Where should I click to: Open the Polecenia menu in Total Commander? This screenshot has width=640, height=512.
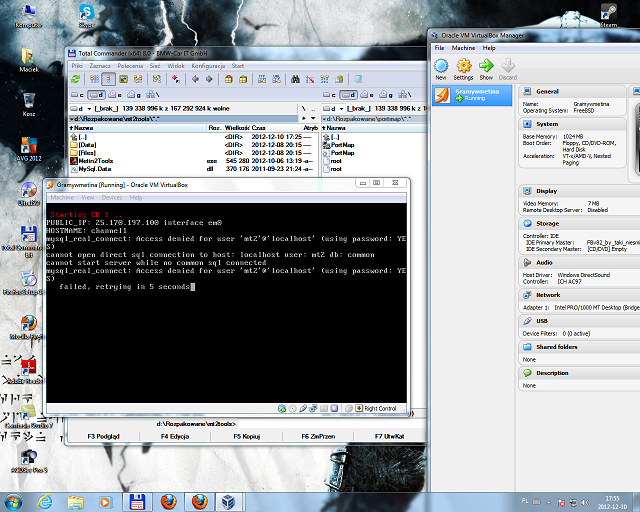[130, 66]
